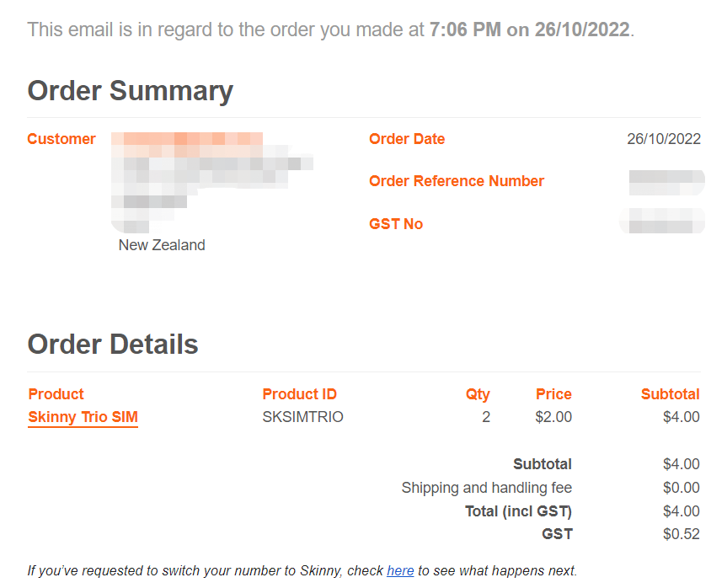
Task: Click the Total (incl GST) label
Action: click(518, 511)
